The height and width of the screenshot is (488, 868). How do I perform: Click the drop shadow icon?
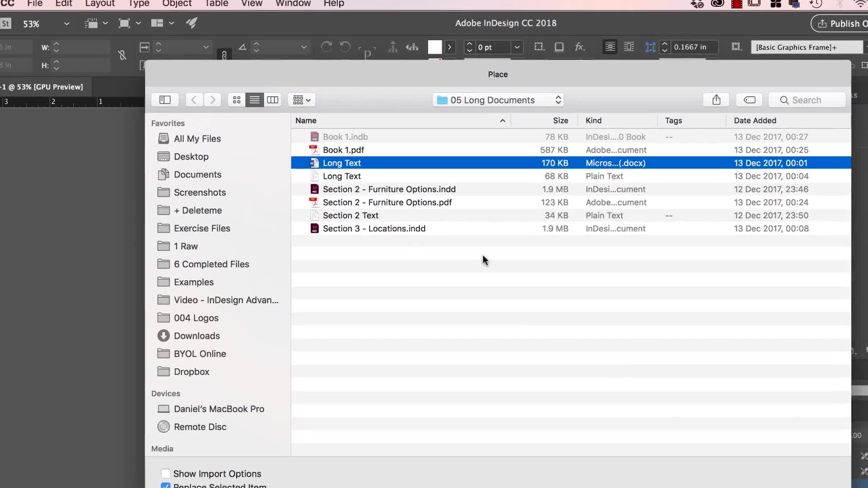click(559, 47)
